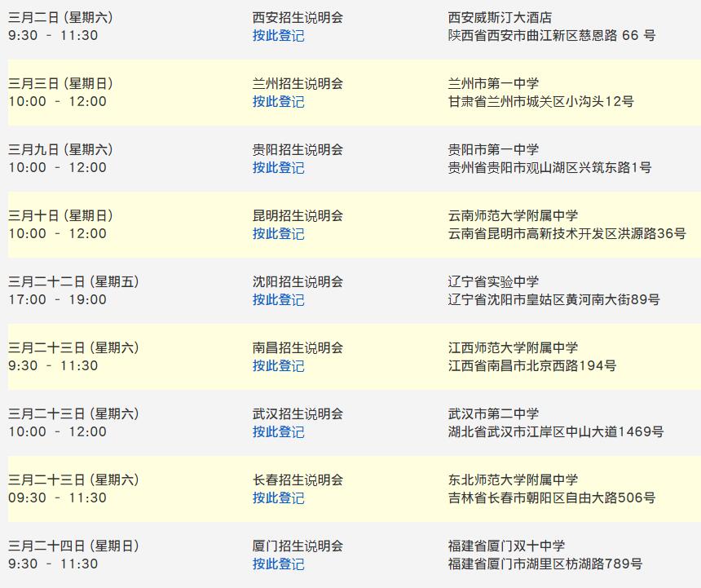Open 按此登记 for 长春招生说明会
Image resolution: width=701 pixels, height=588 pixels.
(278, 498)
